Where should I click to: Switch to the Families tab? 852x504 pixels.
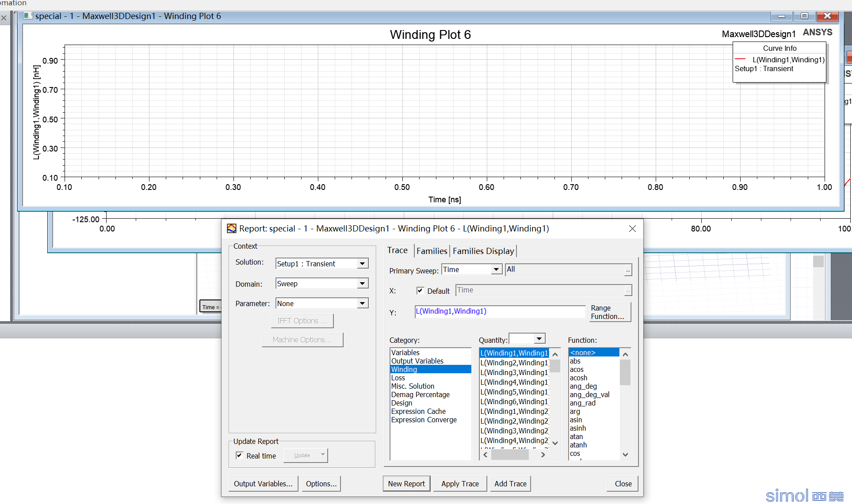click(x=432, y=251)
